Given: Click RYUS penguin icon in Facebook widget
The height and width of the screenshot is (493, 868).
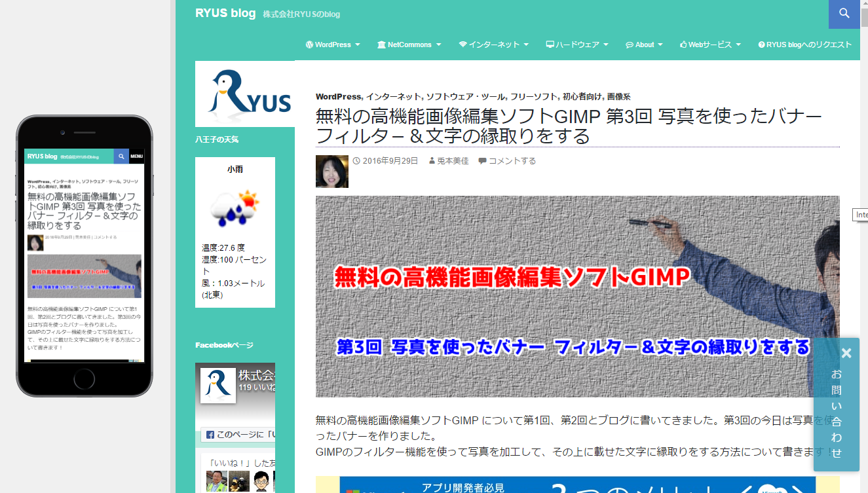Looking at the screenshot, I should point(218,385).
